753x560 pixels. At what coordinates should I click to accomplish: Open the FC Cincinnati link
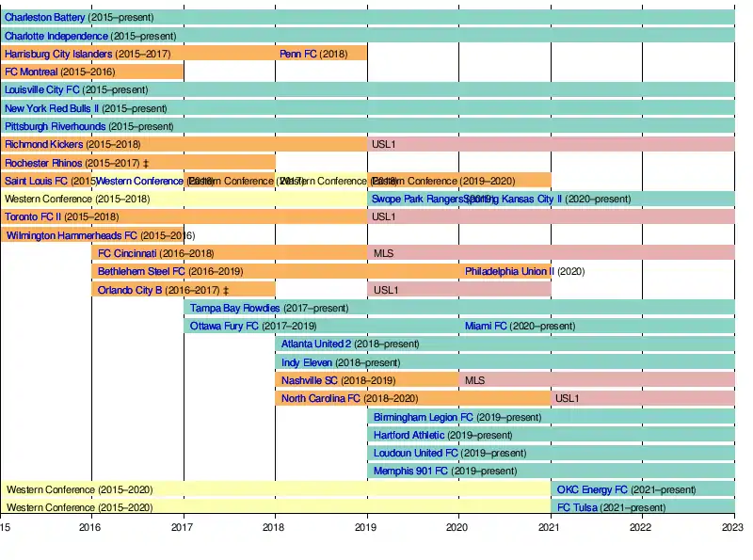[127, 253]
